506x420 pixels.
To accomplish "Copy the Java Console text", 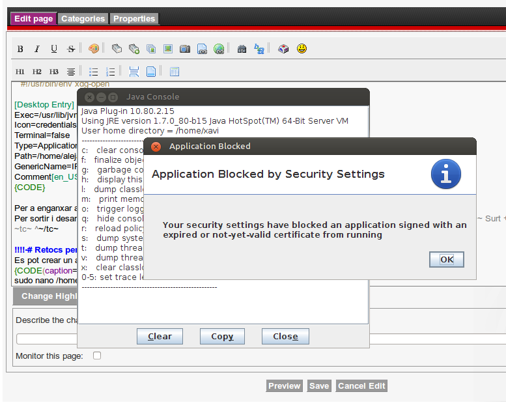I will tap(222, 336).
